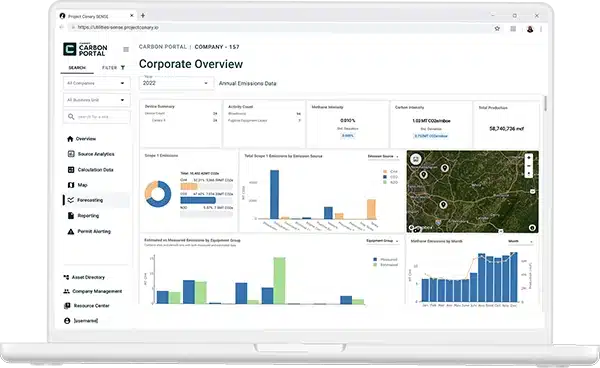Toggle map layer style button
This screenshot has width=600, height=368.
click(x=416, y=159)
